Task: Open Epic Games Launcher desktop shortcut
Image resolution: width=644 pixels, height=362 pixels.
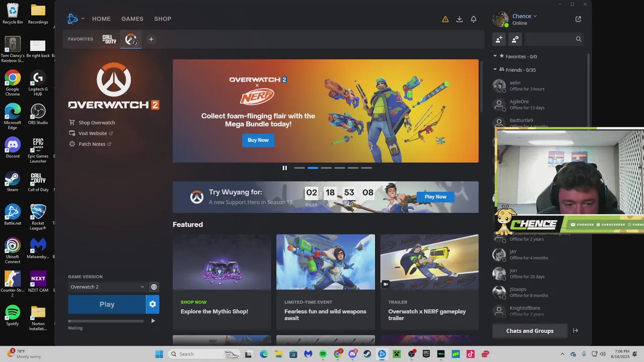Action: [x=38, y=150]
